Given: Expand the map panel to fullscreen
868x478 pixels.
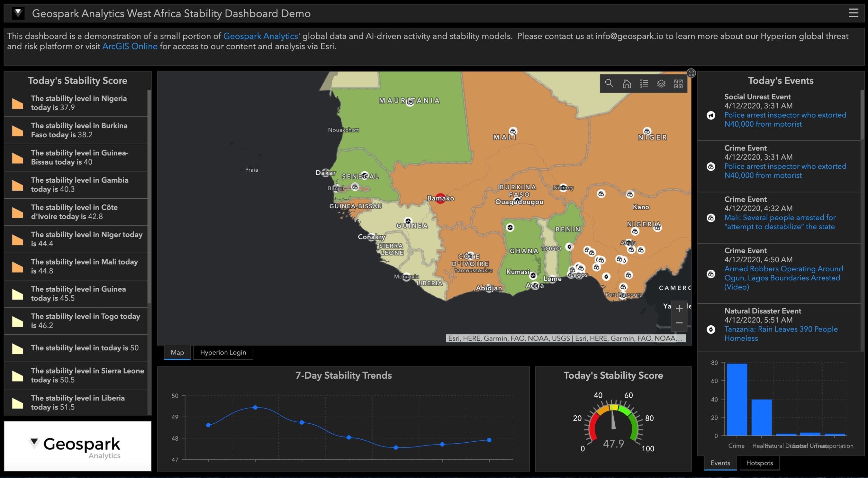Looking at the screenshot, I should 691,73.
